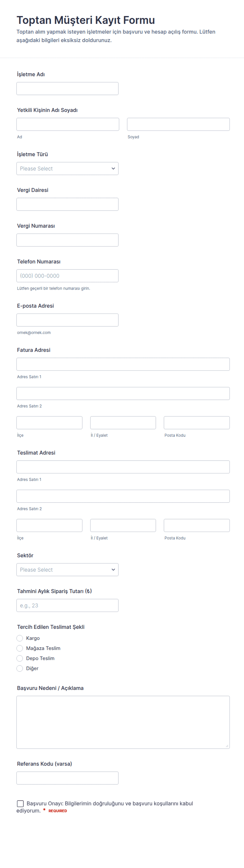Click Fatura Adresi Adres Satırı 1 field
Viewport: 244px width, 868px height.
pyautogui.click(x=123, y=364)
